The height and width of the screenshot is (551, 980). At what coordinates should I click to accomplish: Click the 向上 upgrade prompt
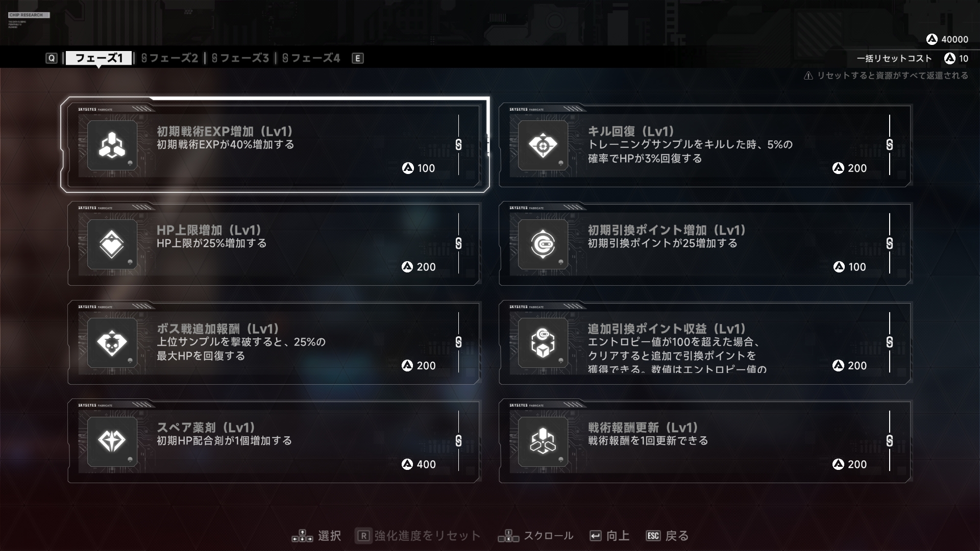609,536
